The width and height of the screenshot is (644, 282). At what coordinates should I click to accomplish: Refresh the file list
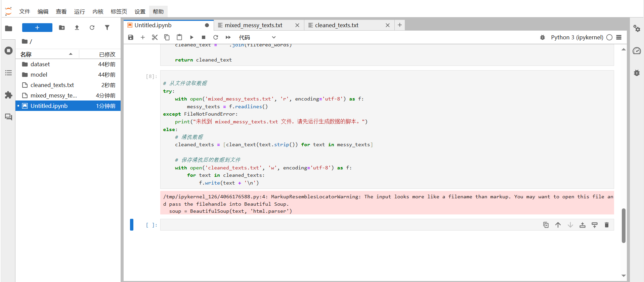click(x=92, y=28)
